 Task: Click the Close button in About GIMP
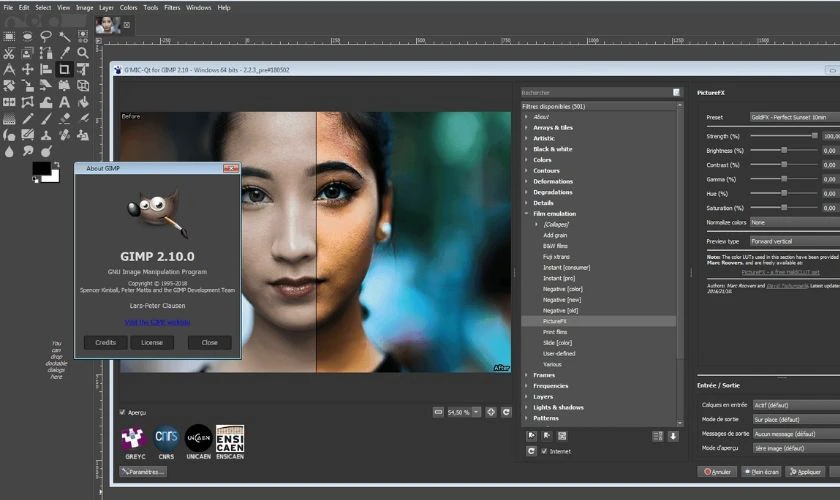point(209,342)
